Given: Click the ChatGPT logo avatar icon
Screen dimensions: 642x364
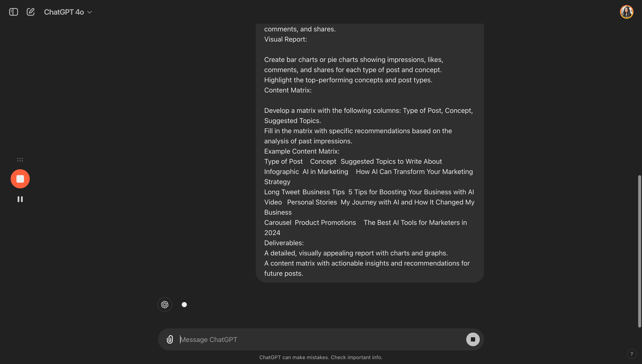Looking at the screenshot, I should point(165,305).
